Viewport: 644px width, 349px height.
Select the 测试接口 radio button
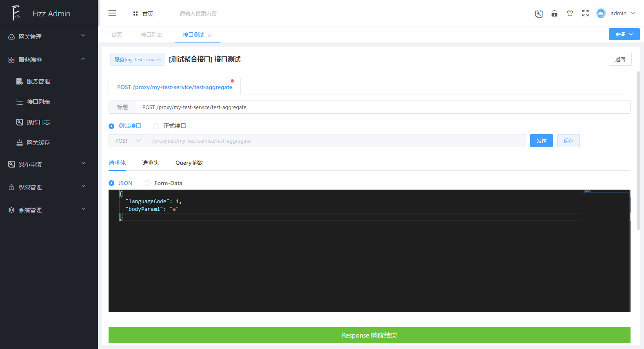111,126
